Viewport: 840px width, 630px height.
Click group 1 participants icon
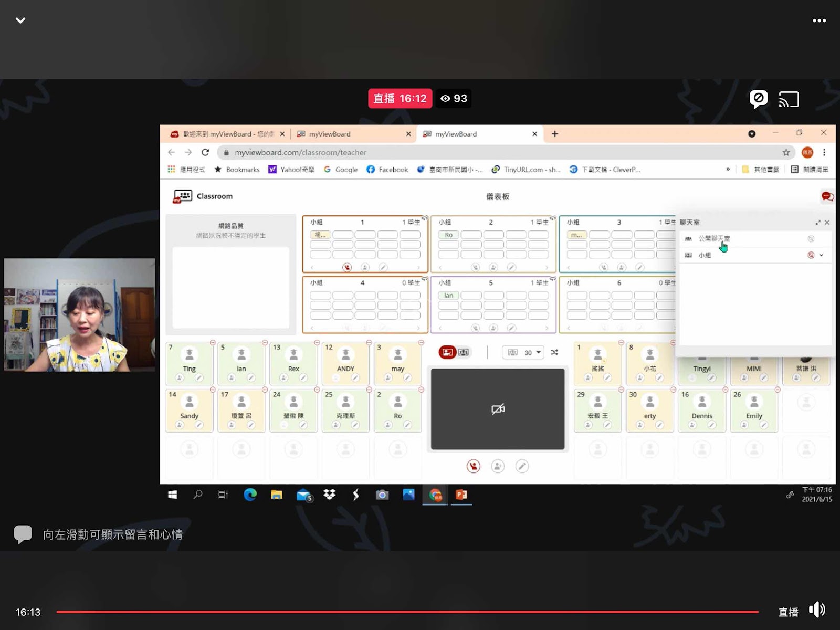point(365,267)
